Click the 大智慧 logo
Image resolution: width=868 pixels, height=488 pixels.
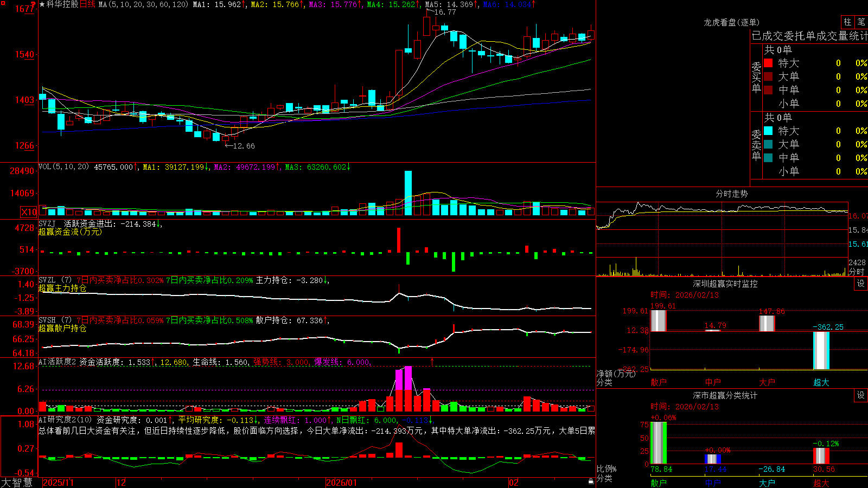click(17, 483)
